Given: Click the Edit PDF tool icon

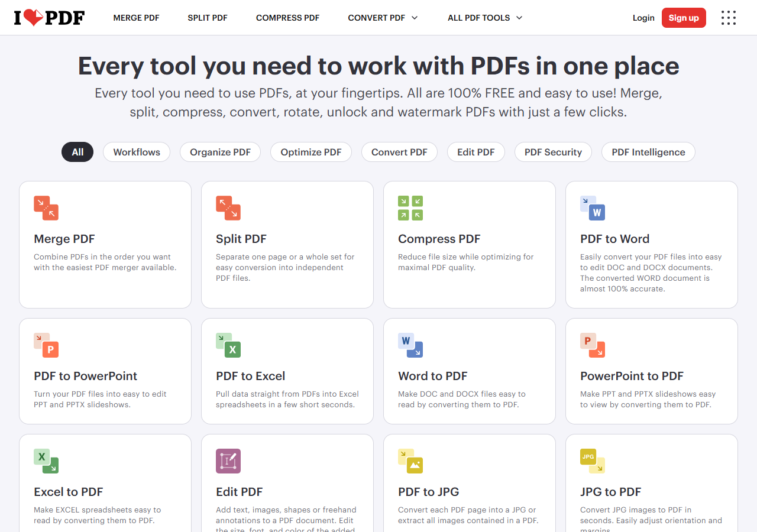Looking at the screenshot, I should pyautogui.click(x=228, y=461).
